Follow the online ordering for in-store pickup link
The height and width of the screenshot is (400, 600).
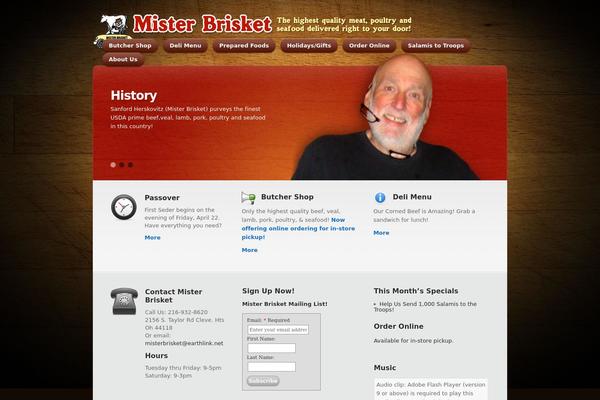(x=298, y=229)
